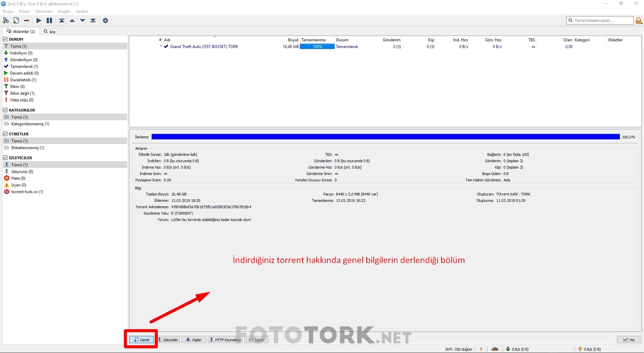Select the Hata (0) tracker filter
The width and height of the screenshot is (644, 353).
click(x=65, y=178)
